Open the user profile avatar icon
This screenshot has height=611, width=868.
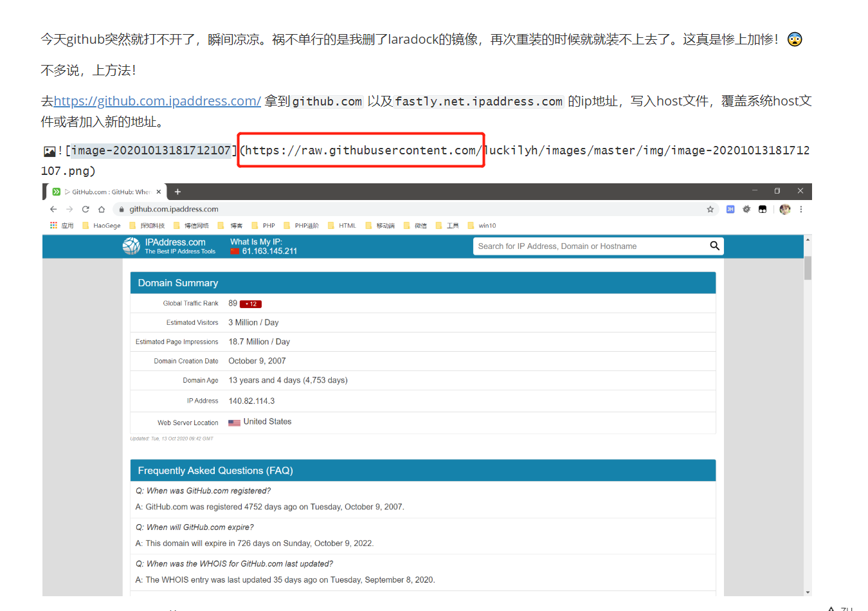point(784,209)
